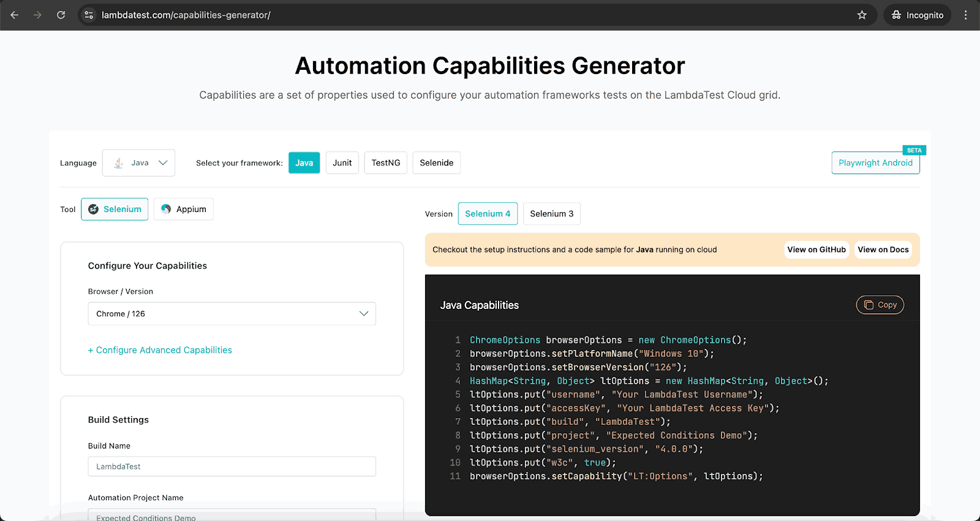Click the Incognito profile icon
Screen dimensions: 980x521
(x=896, y=15)
